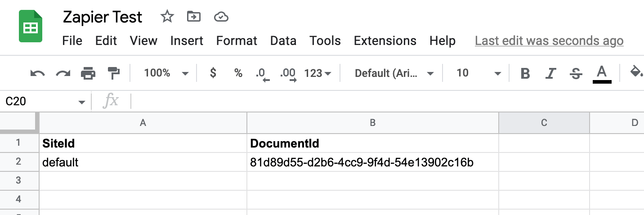Viewport: 644px width, 215px height.
Task: Select cell with 81d89d55 document ID
Action: [373, 162]
